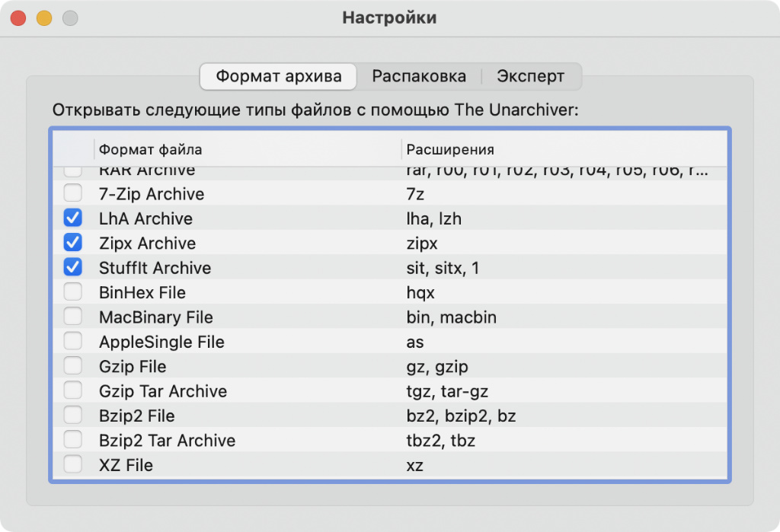
Task: Check the XZ File checkbox
Action: coord(73,465)
